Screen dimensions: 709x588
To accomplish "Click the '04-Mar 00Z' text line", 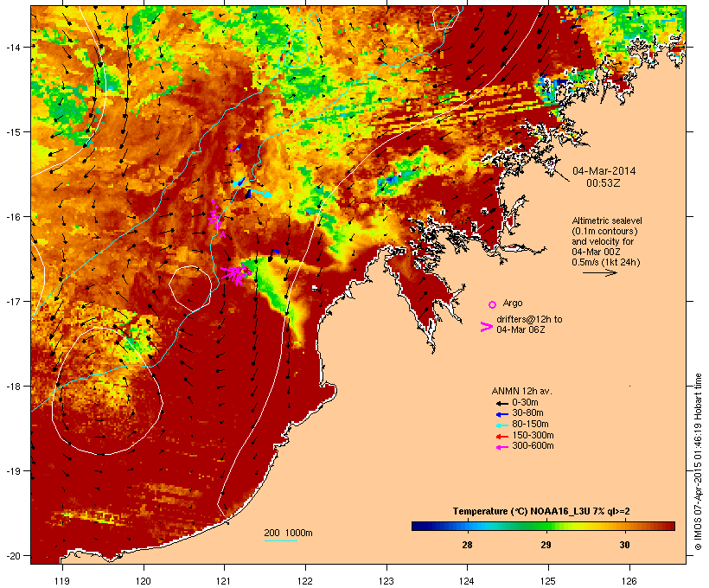I will click(596, 252).
